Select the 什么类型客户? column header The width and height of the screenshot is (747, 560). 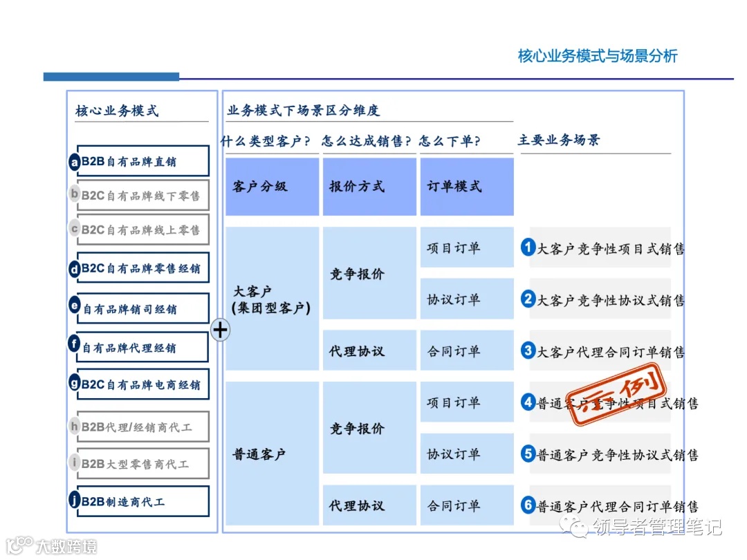tap(265, 140)
